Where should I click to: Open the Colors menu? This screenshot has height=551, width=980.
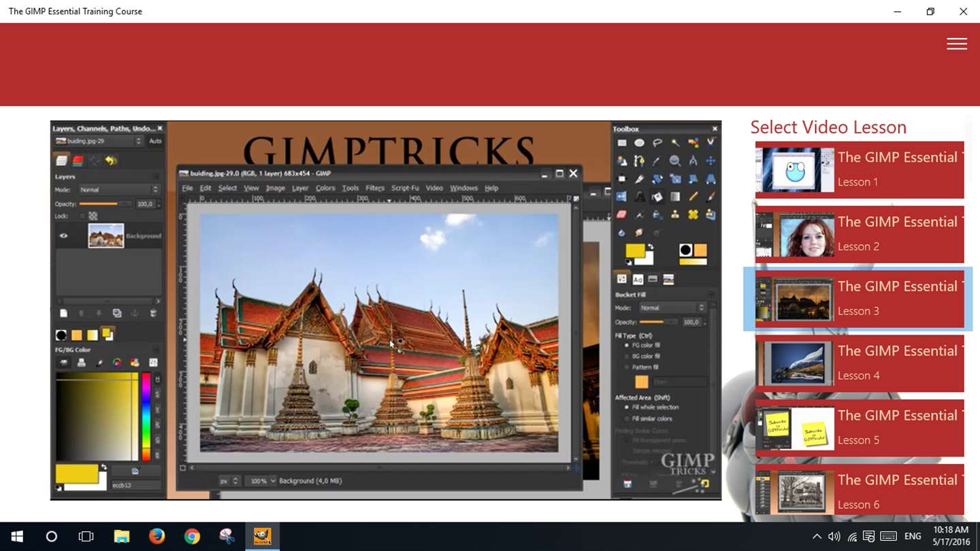click(x=325, y=188)
